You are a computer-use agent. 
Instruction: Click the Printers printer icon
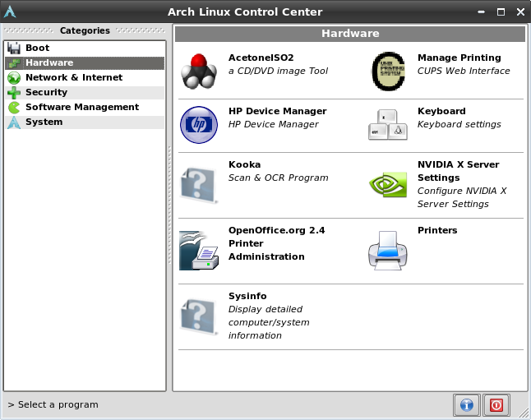click(x=388, y=251)
